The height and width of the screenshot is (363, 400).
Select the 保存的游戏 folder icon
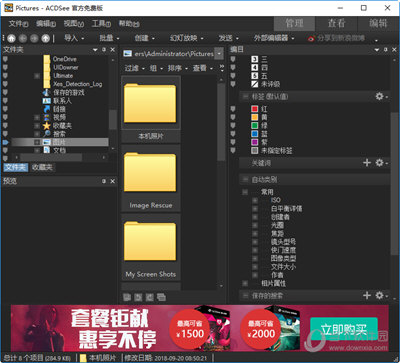pyautogui.click(x=47, y=92)
